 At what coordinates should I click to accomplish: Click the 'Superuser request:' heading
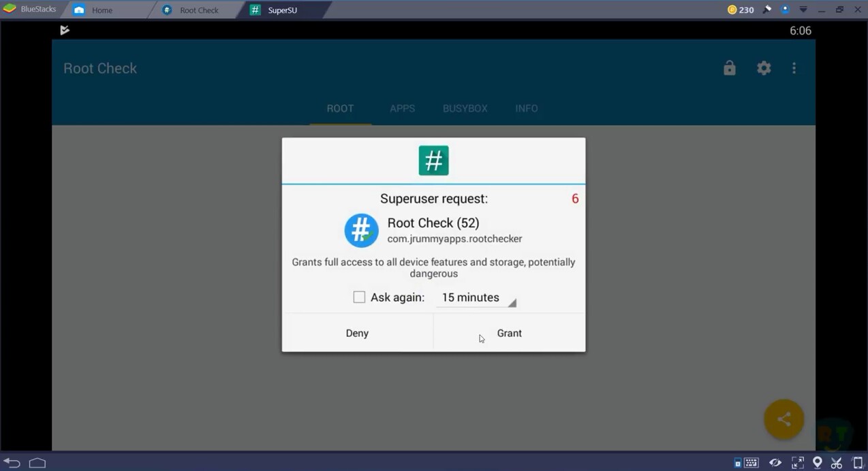click(434, 199)
